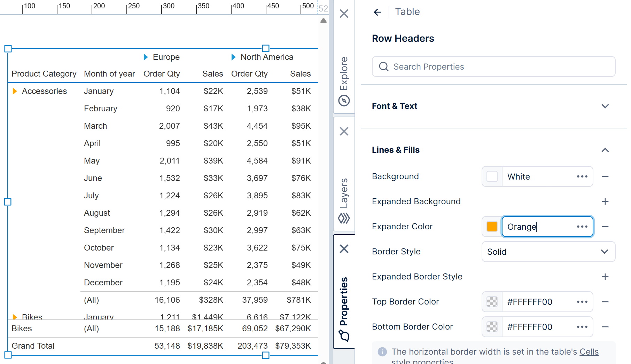Close the Properties panel tab
The width and height of the screenshot is (631, 364).
(344, 249)
